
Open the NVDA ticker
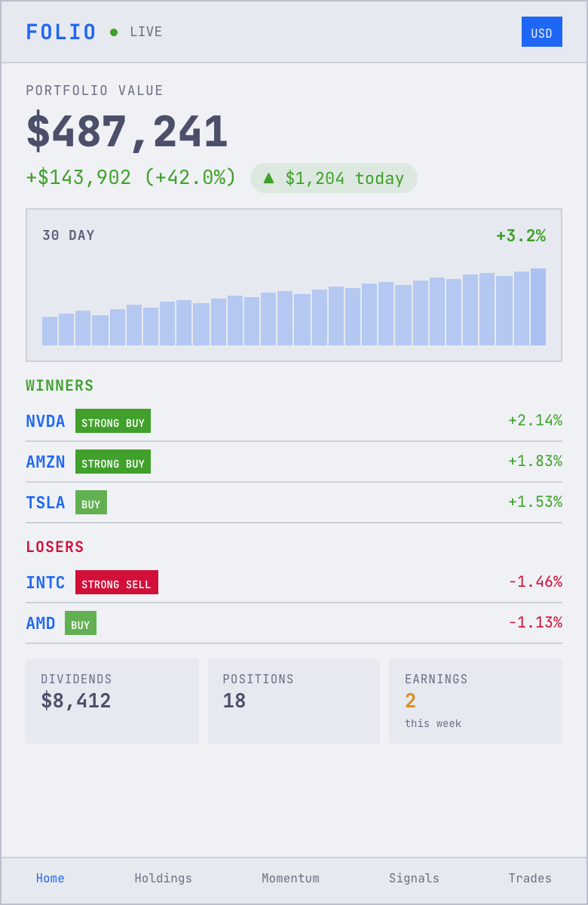(45, 422)
